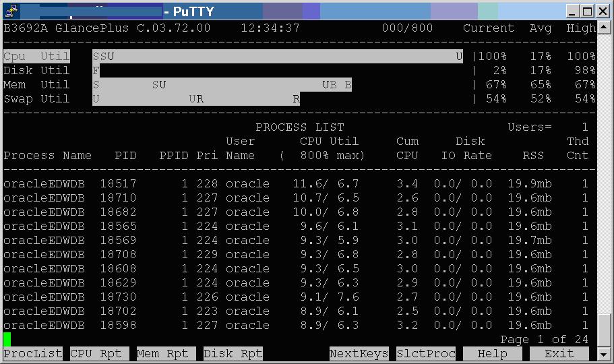614x364 pixels.
Task: Click the scrollbar up arrow
Action: pos(604,27)
